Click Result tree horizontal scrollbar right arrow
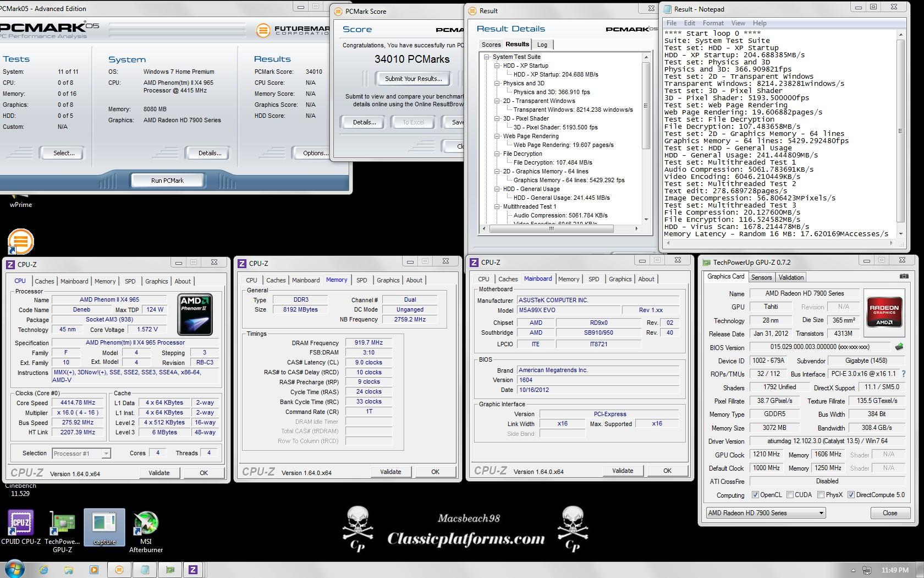The height and width of the screenshot is (578, 924). (x=636, y=228)
